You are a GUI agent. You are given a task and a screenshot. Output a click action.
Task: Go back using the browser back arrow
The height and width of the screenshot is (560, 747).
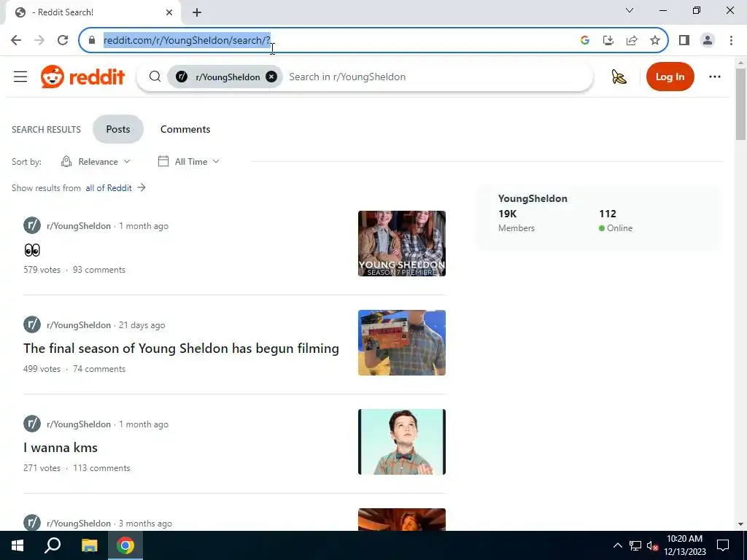pyautogui.click(x=16, y=40)
